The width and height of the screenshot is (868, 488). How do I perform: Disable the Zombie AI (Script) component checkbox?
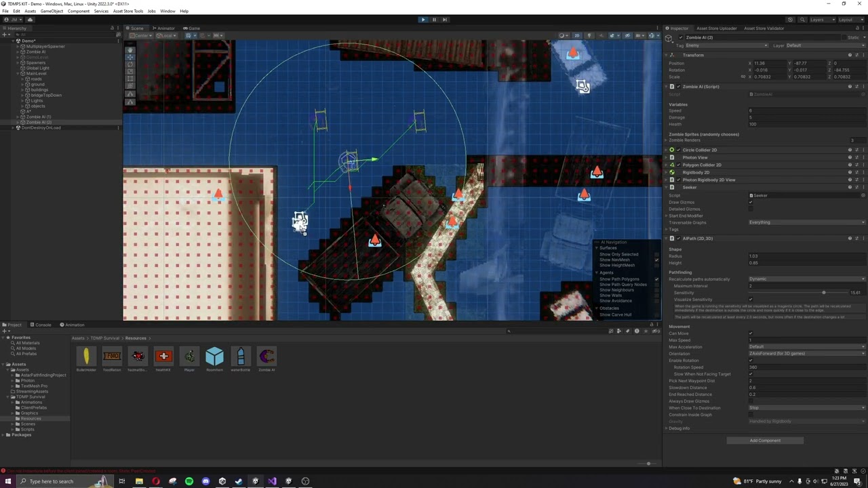[x=679, y=87]
